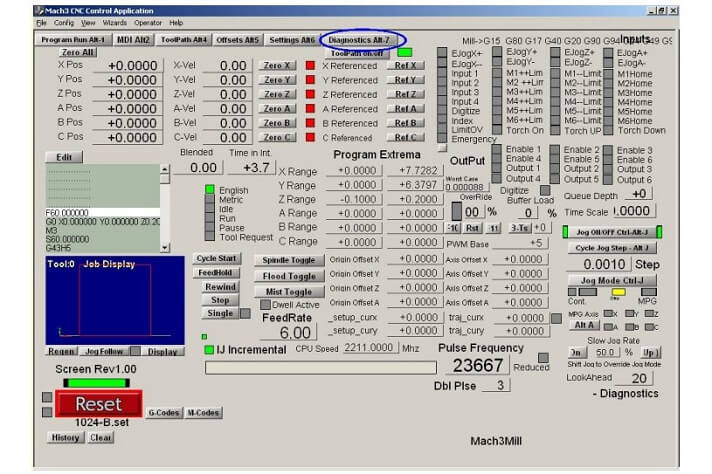This screenshot has width=712, height=474.
Task: Click the Jog Mode Ctrl-J button
Action: pyautogui.click(x=612, y=280)
